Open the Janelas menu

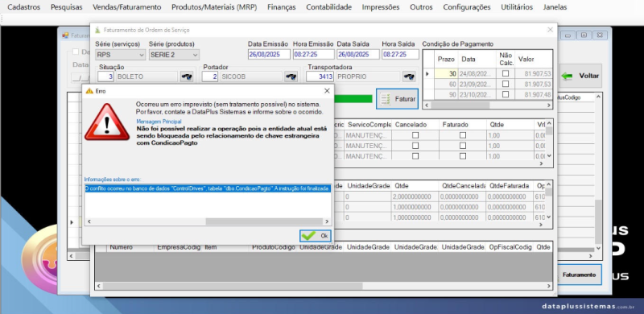pyautogui.click(x=555, y=7)
